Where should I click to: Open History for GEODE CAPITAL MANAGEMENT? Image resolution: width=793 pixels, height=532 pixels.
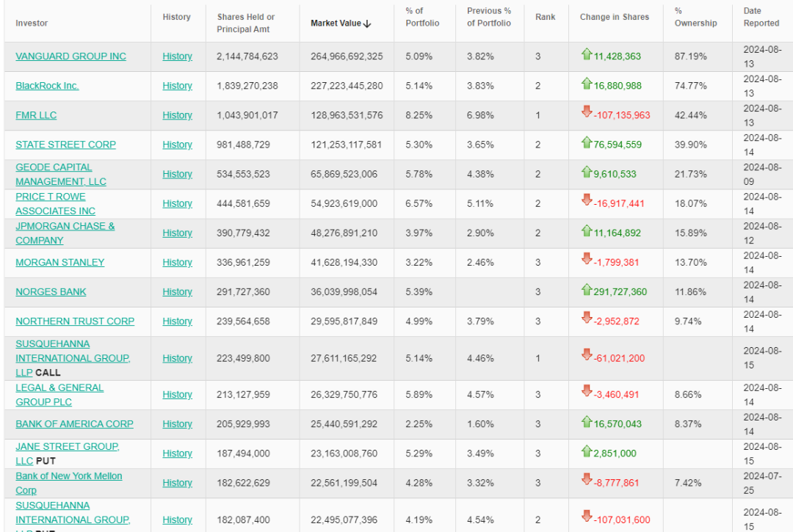(x=177, y=175)
